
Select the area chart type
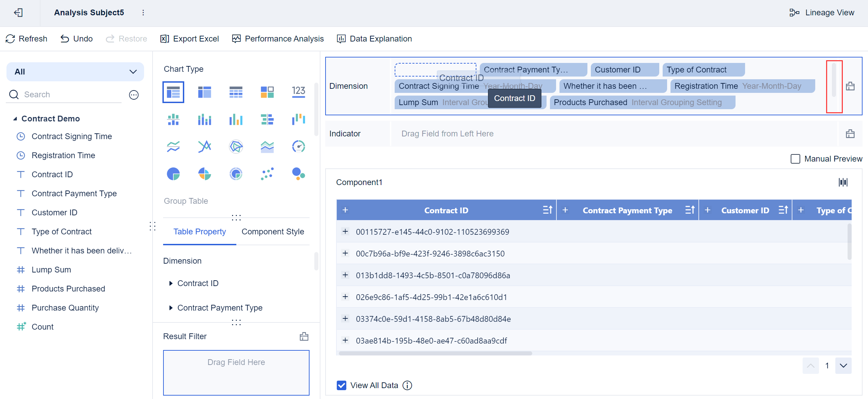click(267, 146)
